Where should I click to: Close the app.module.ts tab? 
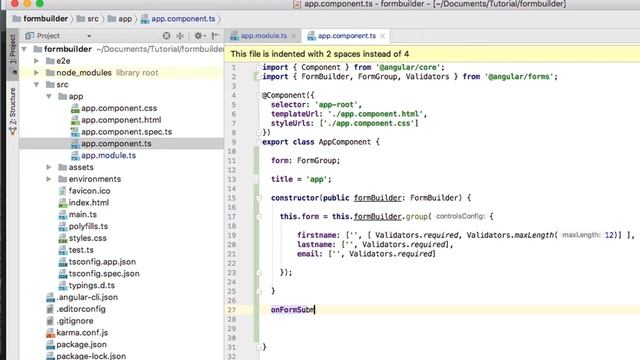[293, 36]
